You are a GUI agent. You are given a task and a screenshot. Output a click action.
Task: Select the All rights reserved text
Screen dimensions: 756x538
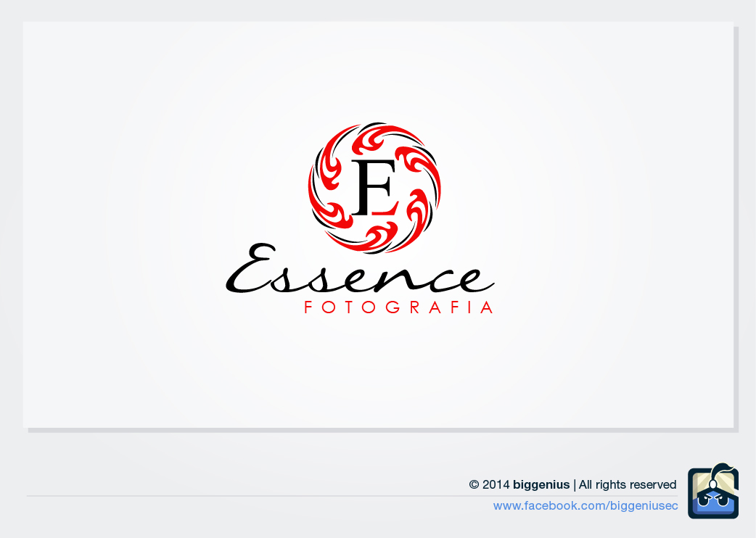pos(628,484)
